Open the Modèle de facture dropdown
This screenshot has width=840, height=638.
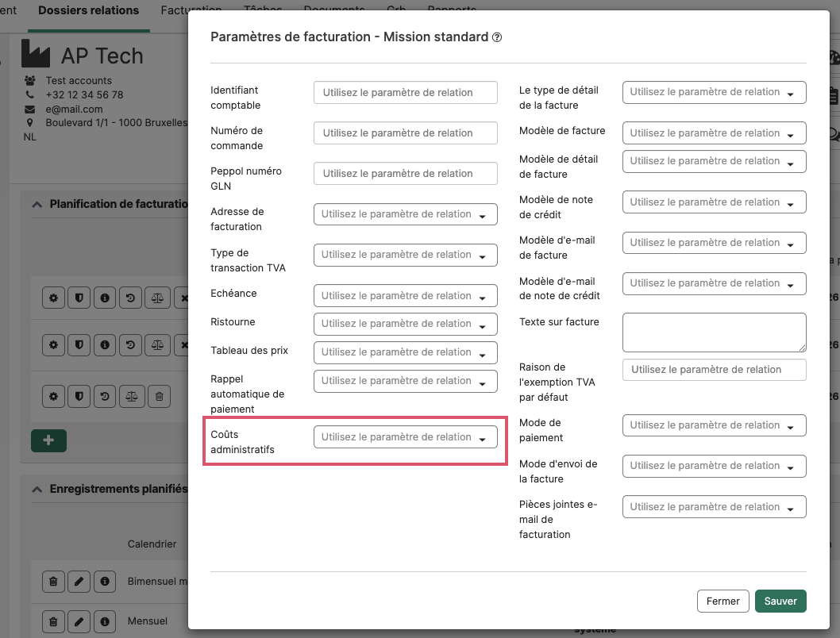click(x=714, y=133)
